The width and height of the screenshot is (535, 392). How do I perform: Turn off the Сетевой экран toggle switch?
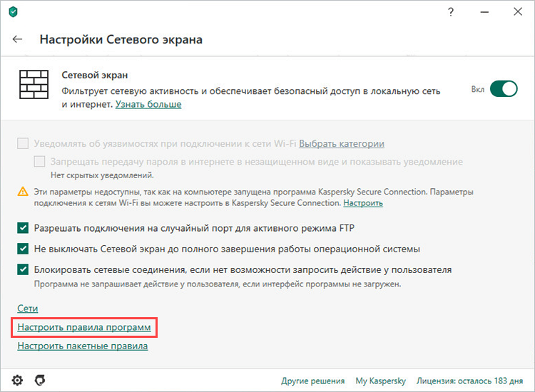(x=504, y=89)
